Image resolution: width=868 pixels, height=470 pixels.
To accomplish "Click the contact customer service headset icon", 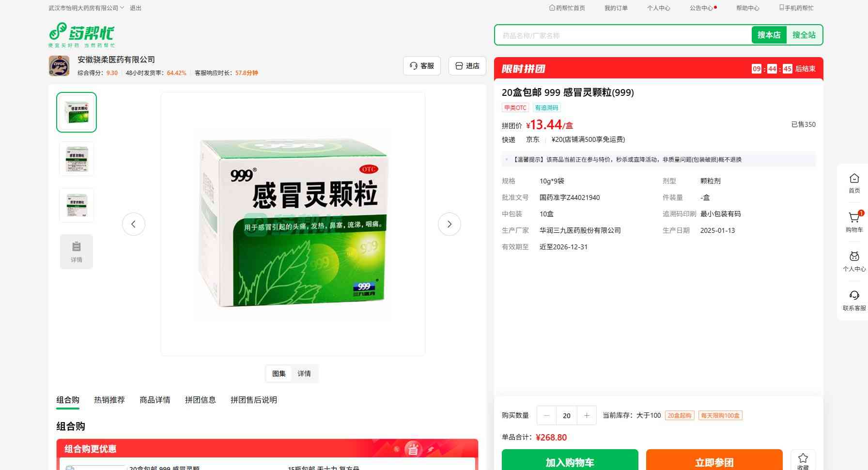I will [x=854, y=296].
